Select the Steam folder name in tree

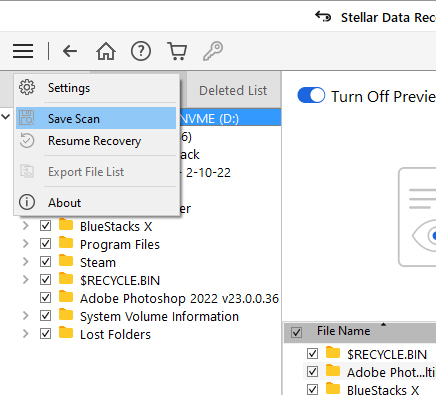click(x=98, y=262)
